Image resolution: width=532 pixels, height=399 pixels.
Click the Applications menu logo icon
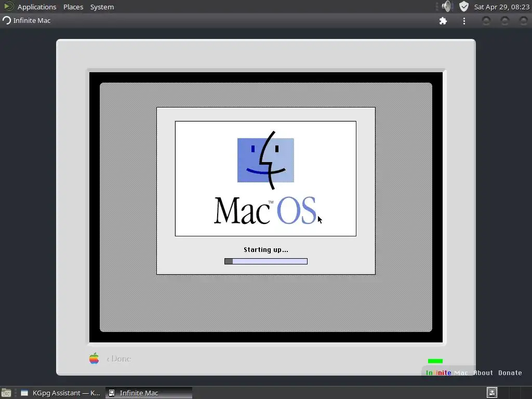coord(8,6)
